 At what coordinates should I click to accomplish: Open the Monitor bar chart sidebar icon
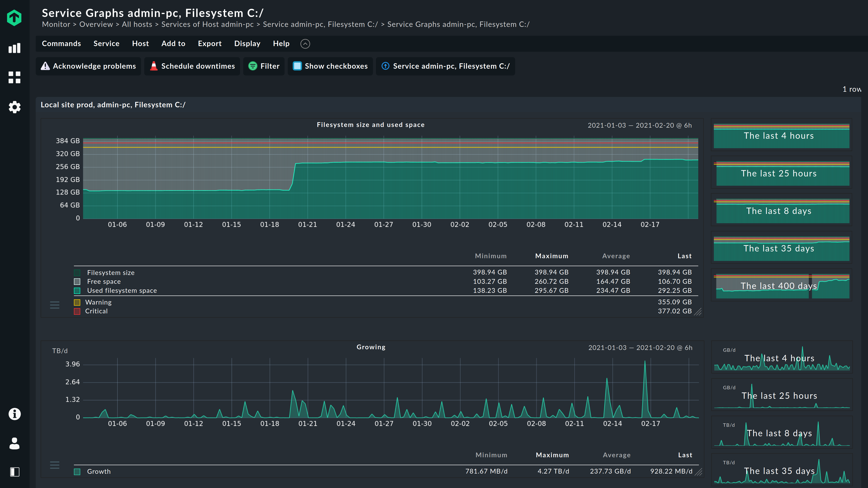point(14,48)
